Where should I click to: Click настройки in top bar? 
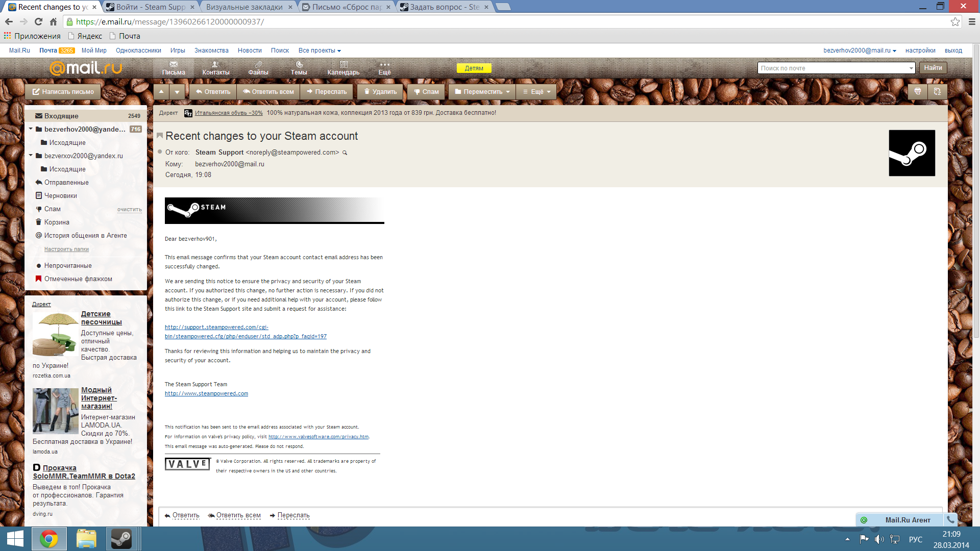point(920,51)
